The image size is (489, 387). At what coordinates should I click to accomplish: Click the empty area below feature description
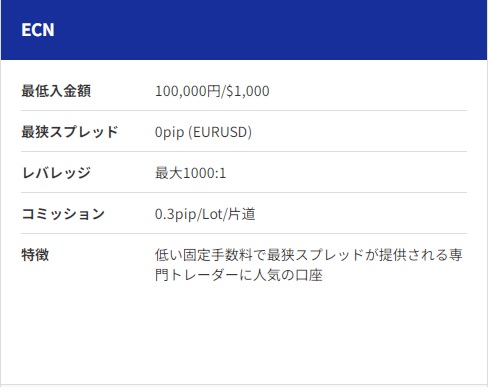pyautogui.click(x=244, y=333)
